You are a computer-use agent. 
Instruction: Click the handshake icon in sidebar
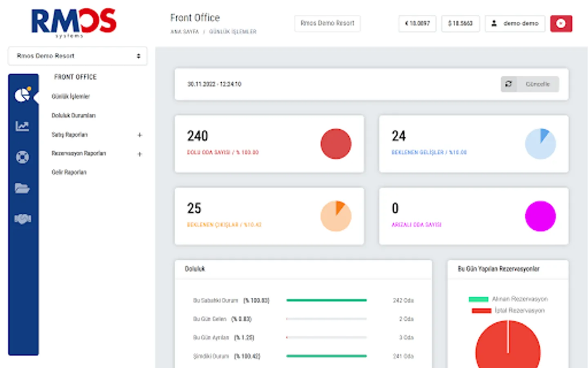22,219
